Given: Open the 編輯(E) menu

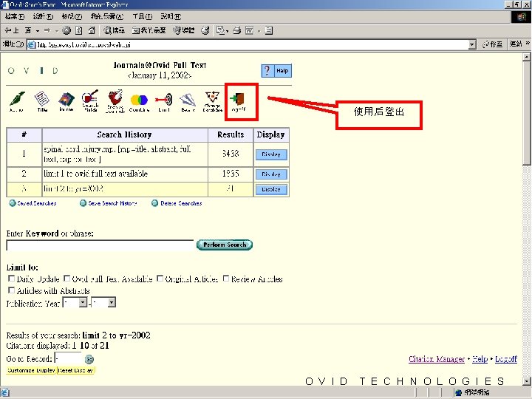Looking at the screenshot, I should (x=43, y=16).
